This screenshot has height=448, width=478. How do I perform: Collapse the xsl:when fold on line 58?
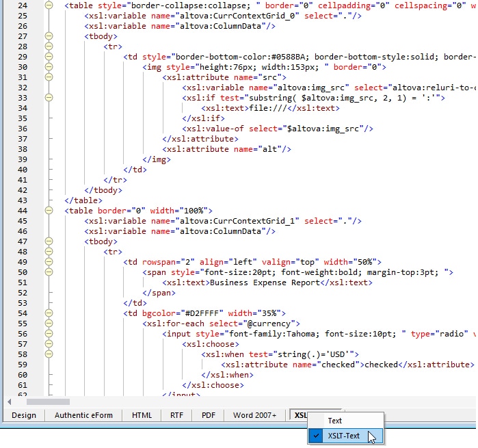point(49,354)
